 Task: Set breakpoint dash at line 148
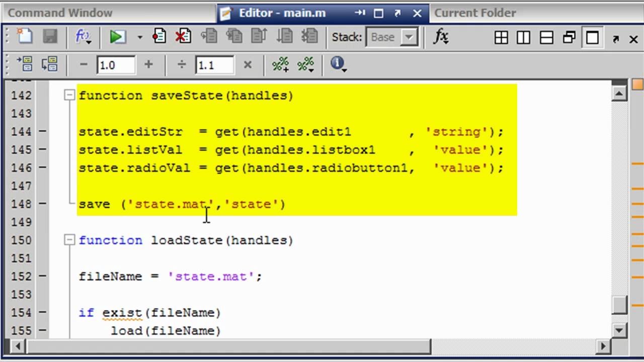[x=43, y=204]
